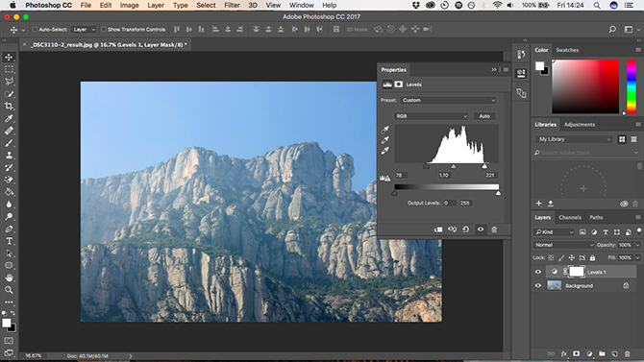
Task: Enable Show Transform Controls
Action: (104, 30)
